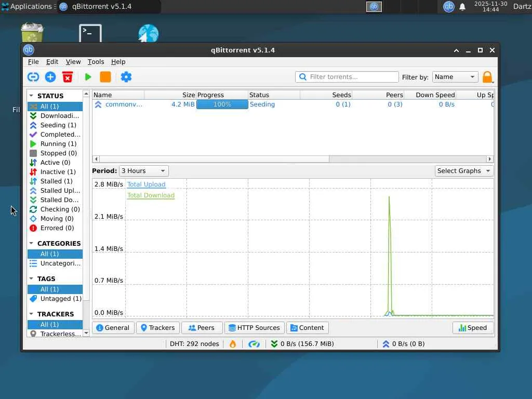Click the seeding arrow icon beside commonv torrent

(x=98, y=104)
